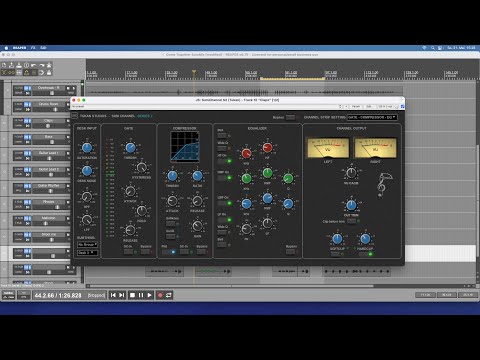This screenshot has height=360, width=480.
Task: Toggle the auto-crossfade toolbar icon
Action: [4, 72]
